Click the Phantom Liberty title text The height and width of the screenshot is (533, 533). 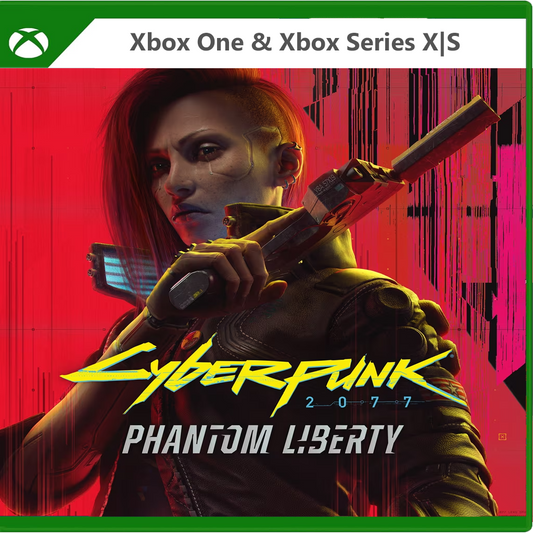[262, 439]
